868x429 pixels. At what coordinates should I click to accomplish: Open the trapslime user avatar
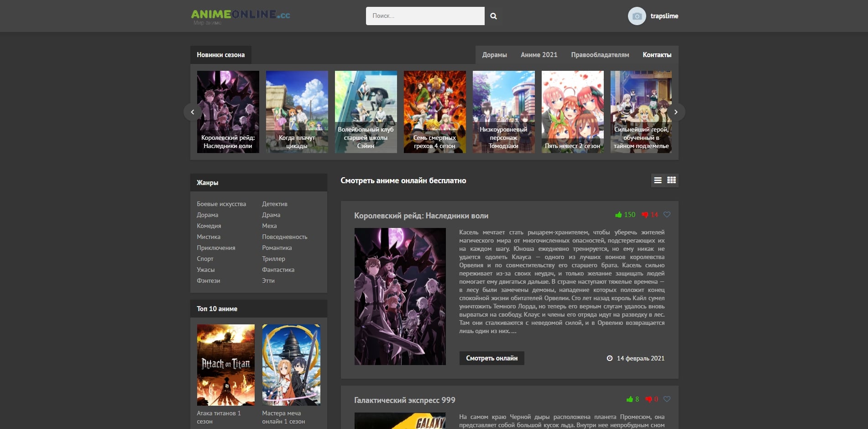(637, 16)
